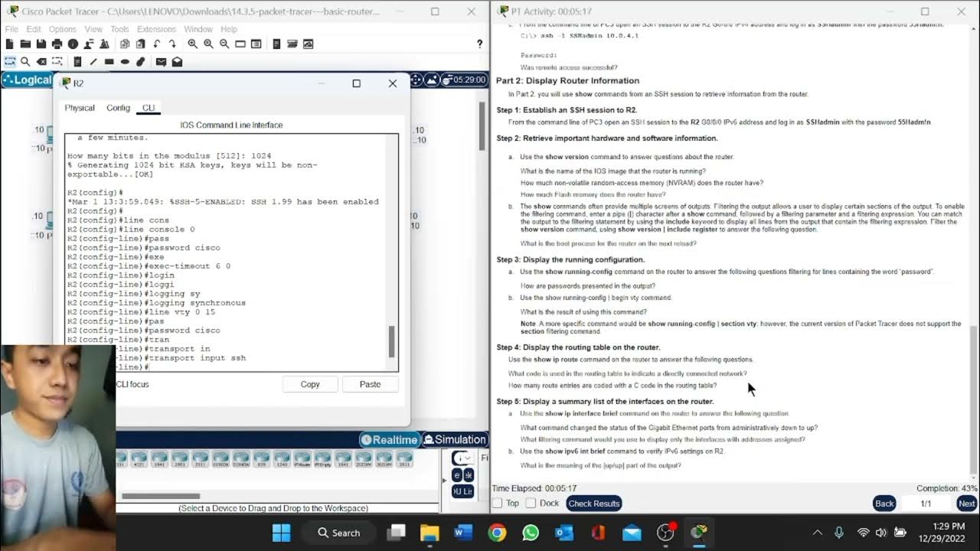
Task: Click the Windows Start button
Action: [282, 533]
